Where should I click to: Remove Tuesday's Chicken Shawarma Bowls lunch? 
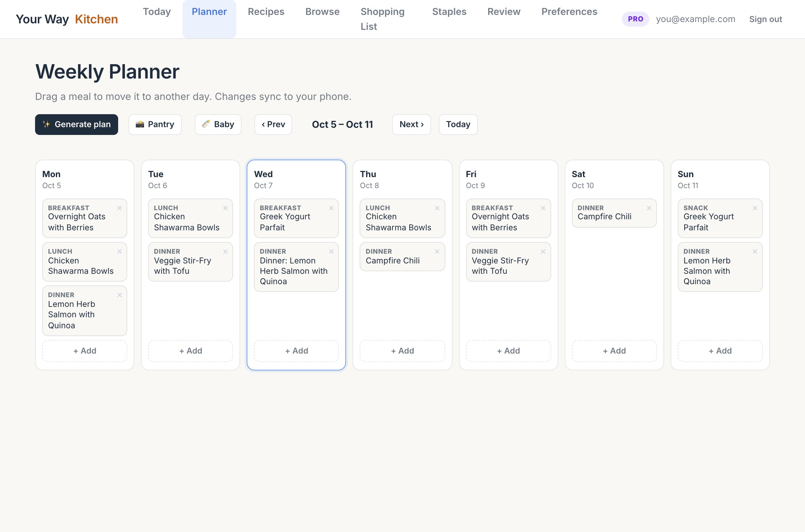(x=226, y=208)
